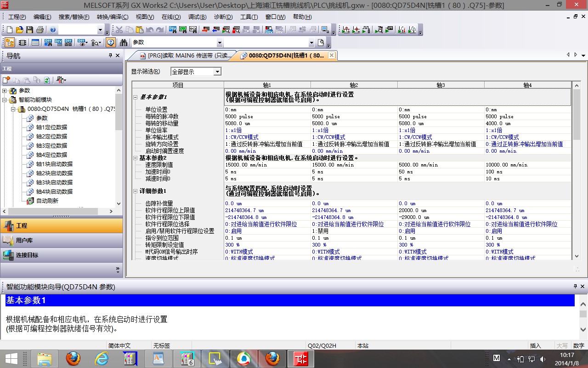Select 轴1定位数据 in the project tree

coord(51,127)
